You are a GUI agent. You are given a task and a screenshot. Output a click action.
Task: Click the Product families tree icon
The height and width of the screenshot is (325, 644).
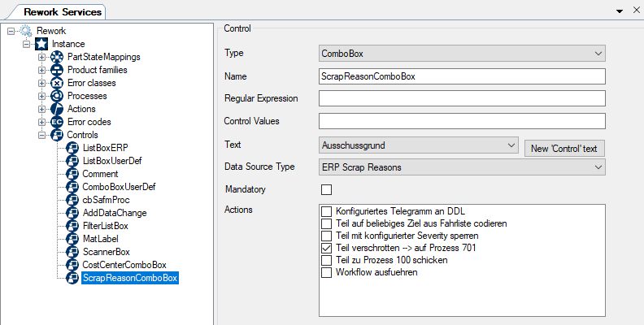click(57, 70)
